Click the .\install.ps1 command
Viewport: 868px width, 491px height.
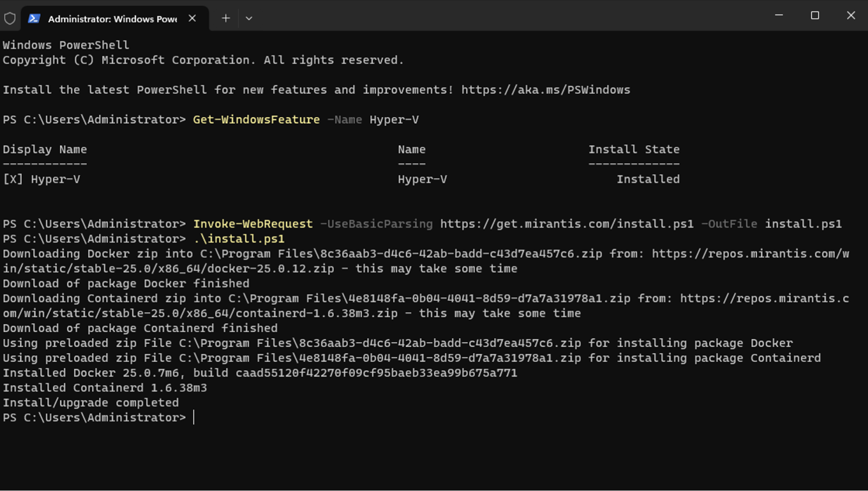(239, 238)
